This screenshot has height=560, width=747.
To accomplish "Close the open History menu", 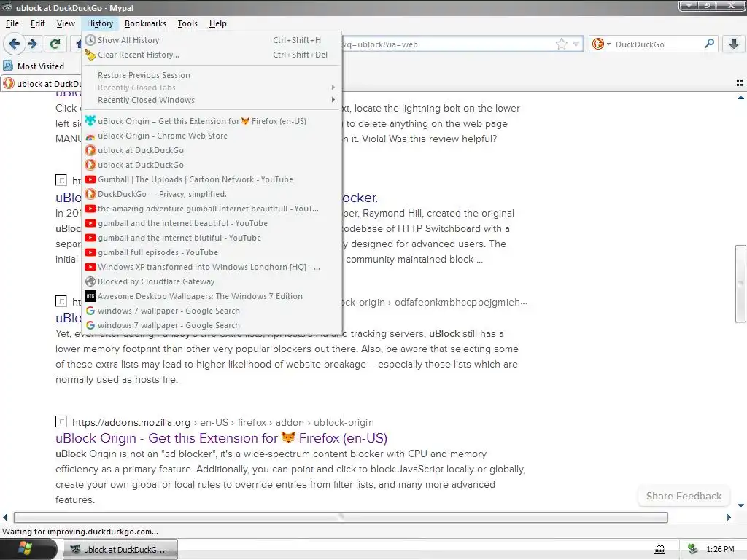I will [99, 23].
